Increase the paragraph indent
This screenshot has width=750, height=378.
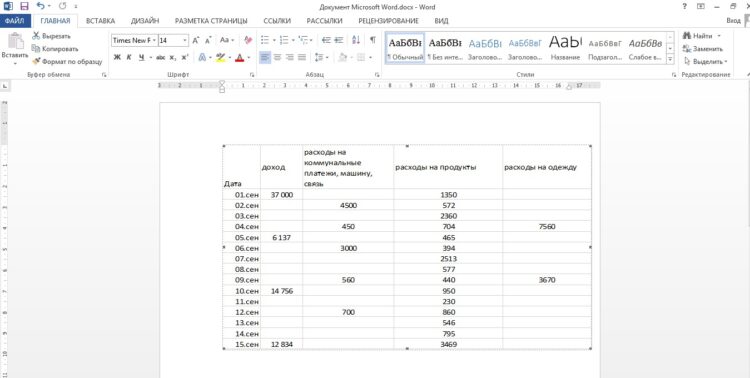339,40
